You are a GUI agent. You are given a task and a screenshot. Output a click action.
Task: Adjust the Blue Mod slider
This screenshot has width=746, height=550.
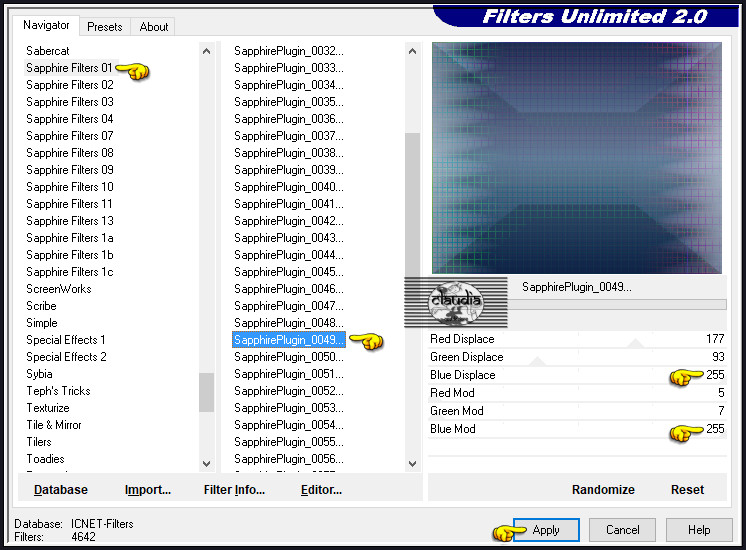[577, 429]
